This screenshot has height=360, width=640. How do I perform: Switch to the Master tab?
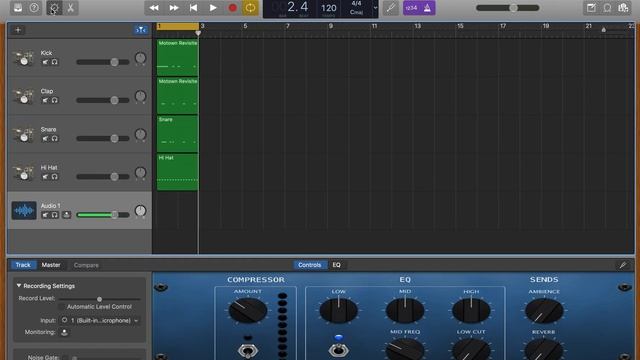(x=51, y=265)
